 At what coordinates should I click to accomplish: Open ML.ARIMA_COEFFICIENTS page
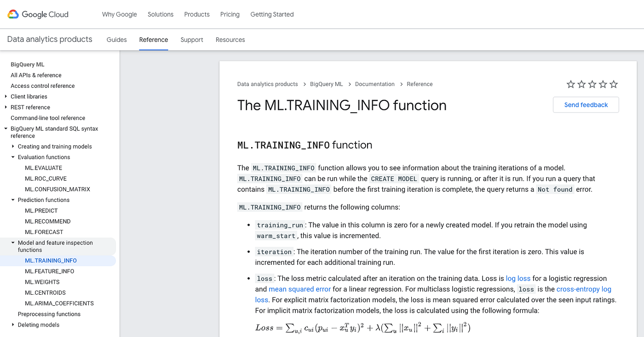coord(59,303)
